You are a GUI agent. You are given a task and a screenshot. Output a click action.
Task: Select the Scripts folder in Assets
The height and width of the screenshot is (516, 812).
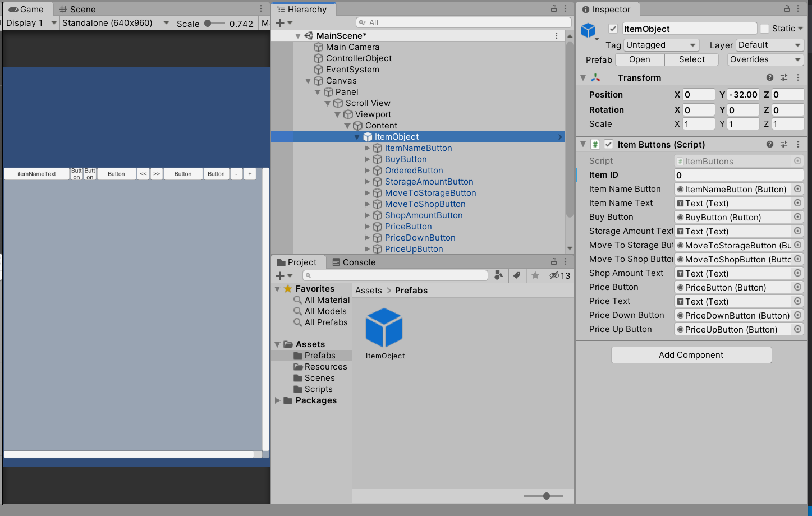click(x=319, y=389)
